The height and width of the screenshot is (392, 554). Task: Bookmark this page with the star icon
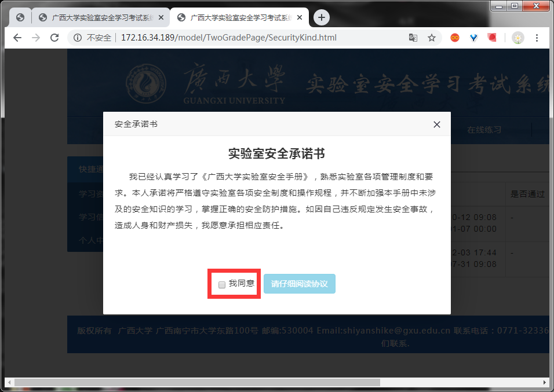[431, 38]
